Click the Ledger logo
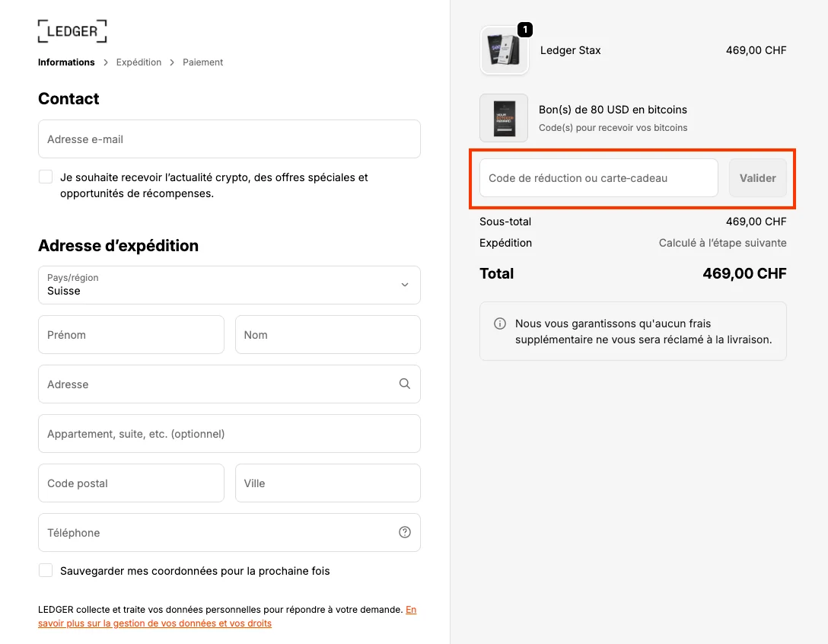Image resolution: width=828 pixels, height=644 pixels. pos(72,30)
